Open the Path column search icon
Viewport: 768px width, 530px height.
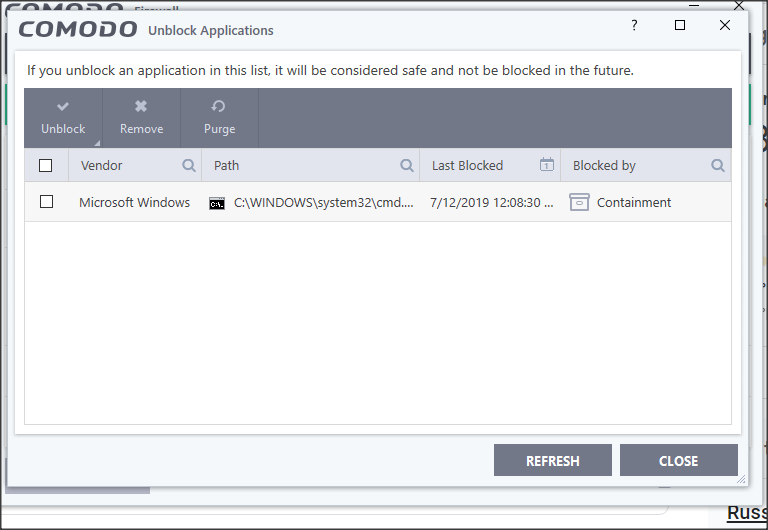(407, 166)
